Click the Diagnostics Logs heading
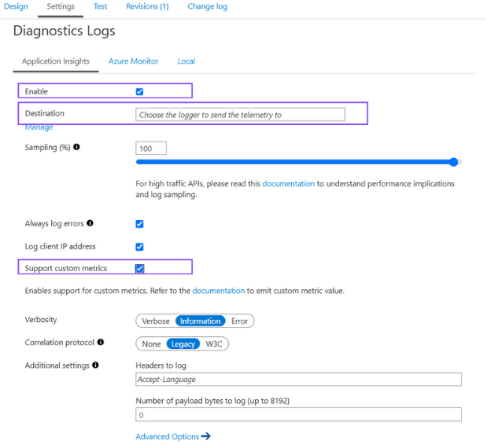The image size is (487, 448). point(64,31)
